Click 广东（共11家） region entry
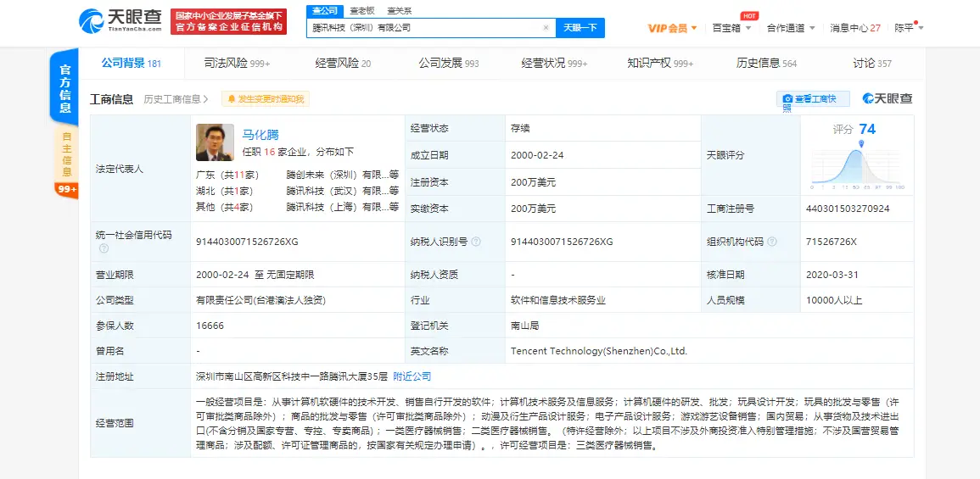Image resolution: width=980 pixels, height=479 pixels. 227,175
